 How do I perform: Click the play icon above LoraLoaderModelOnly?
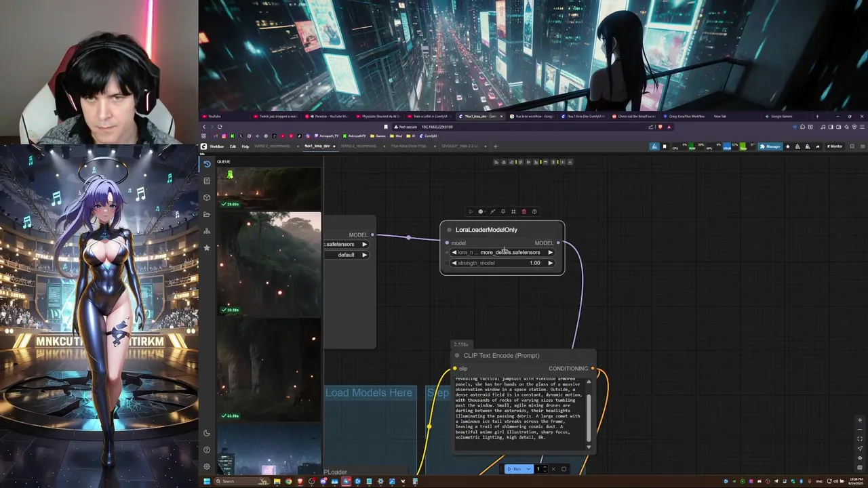[x=471, y=211]
